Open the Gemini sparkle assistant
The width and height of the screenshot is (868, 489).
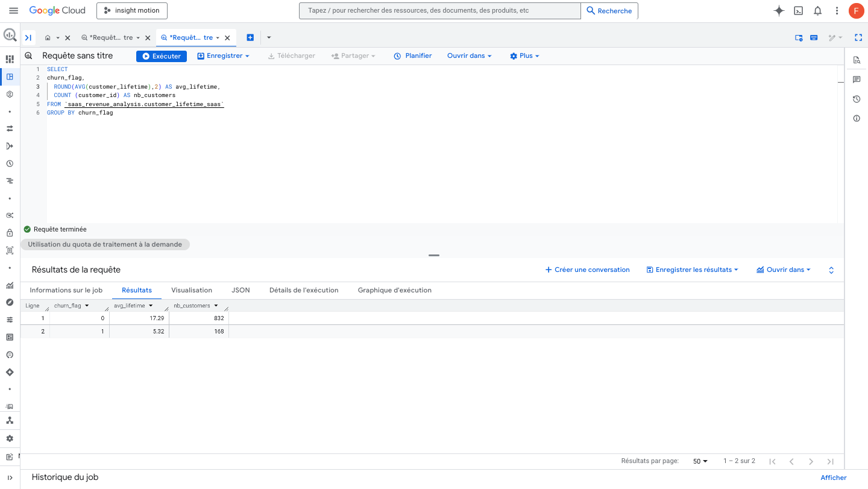pos(779,11)
